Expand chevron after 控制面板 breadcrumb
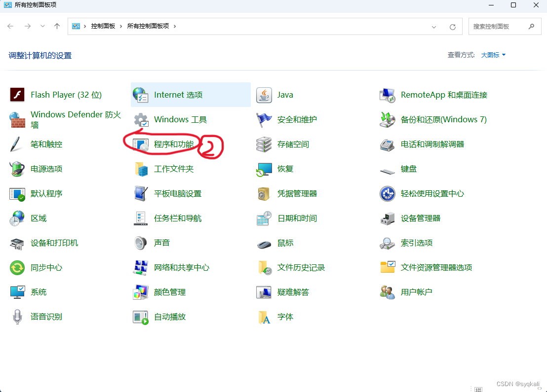Viewport: 547px width, 392px height. point(121,26)
